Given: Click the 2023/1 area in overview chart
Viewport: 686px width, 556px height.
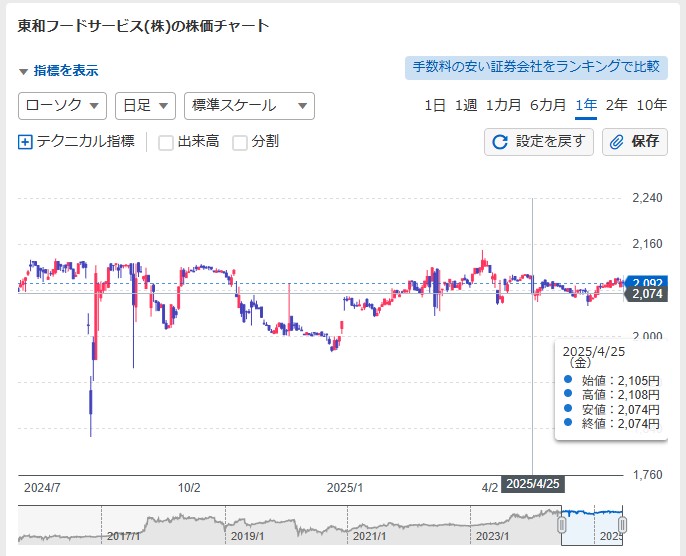Looking at the screenshot, I should (493, 536).
